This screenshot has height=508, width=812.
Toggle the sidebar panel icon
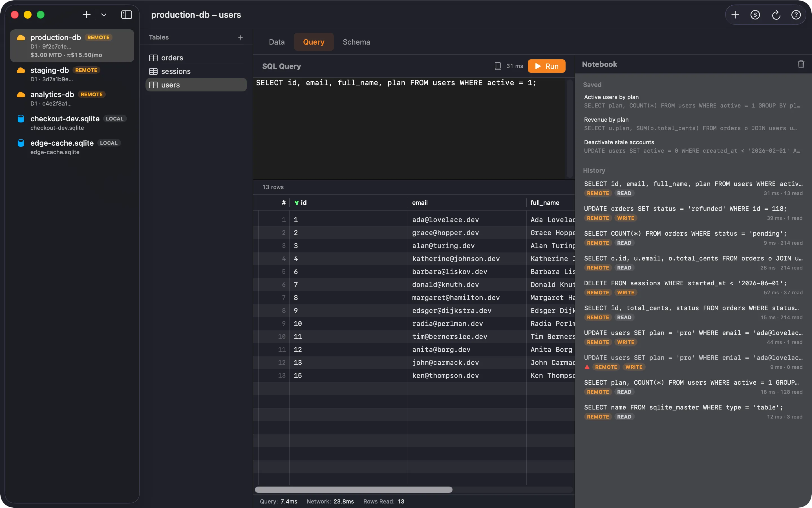coord(127,15)
